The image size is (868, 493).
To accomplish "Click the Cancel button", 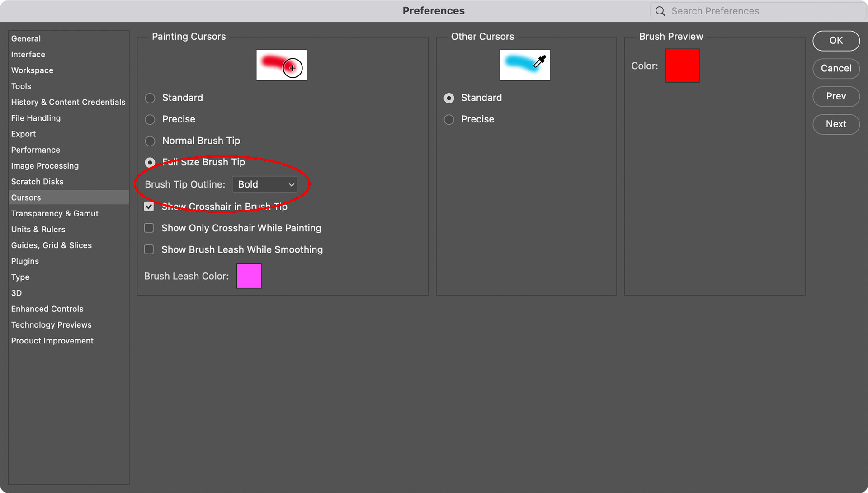I will (835, 69).
